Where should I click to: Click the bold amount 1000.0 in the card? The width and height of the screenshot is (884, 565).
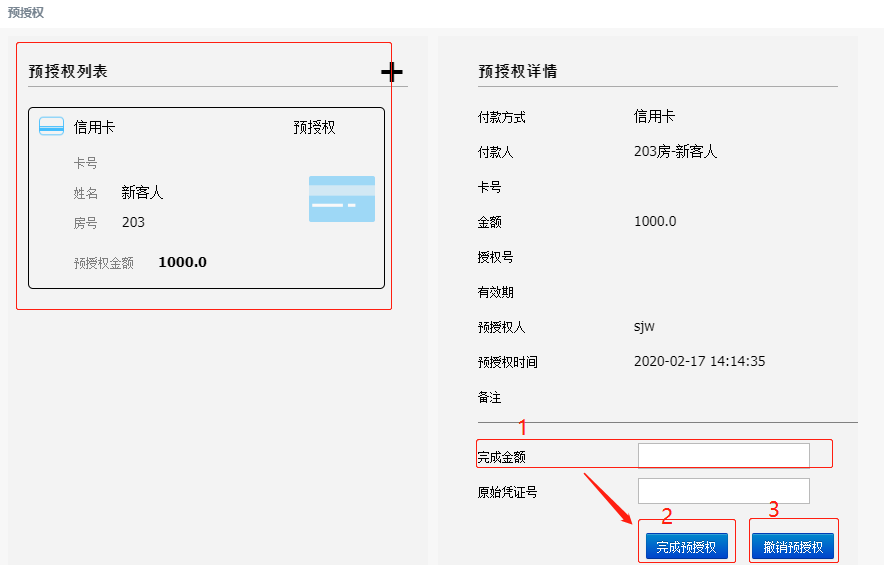183,262
